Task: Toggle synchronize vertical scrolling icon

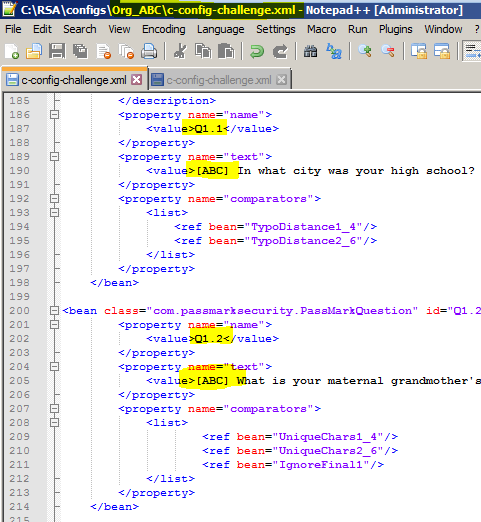Action: (419, 52)
